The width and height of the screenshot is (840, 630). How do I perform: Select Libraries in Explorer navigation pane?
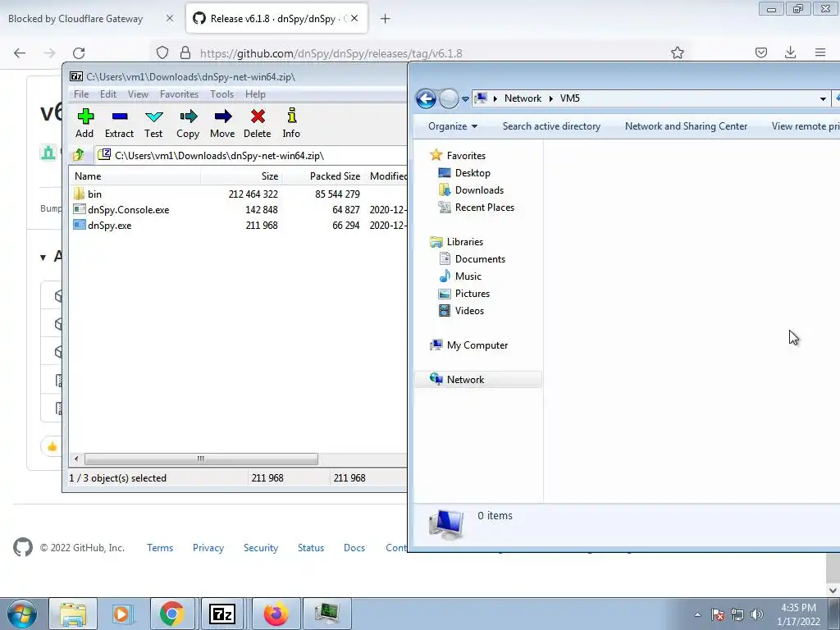(464, 242)
